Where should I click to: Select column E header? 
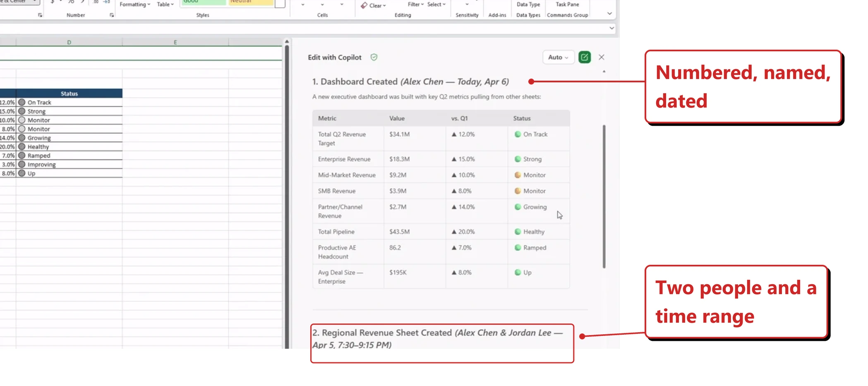pyautogui.click(x=175, y=42)
